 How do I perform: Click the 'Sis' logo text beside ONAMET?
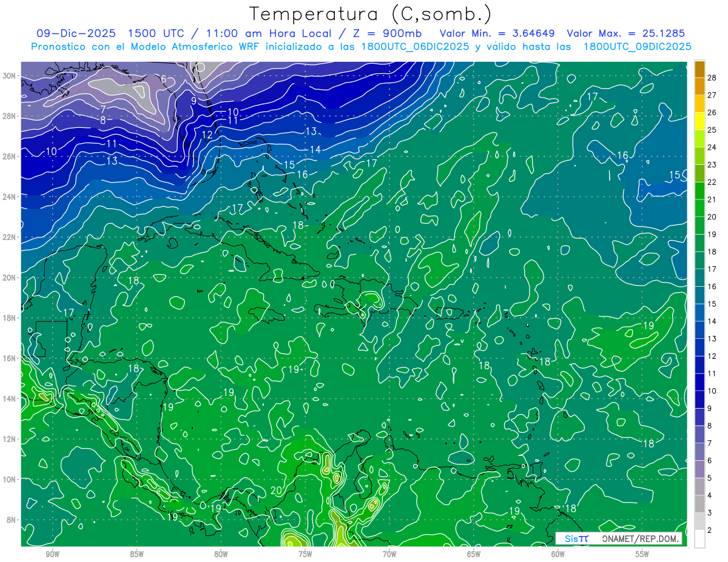[x=571, y=539]
